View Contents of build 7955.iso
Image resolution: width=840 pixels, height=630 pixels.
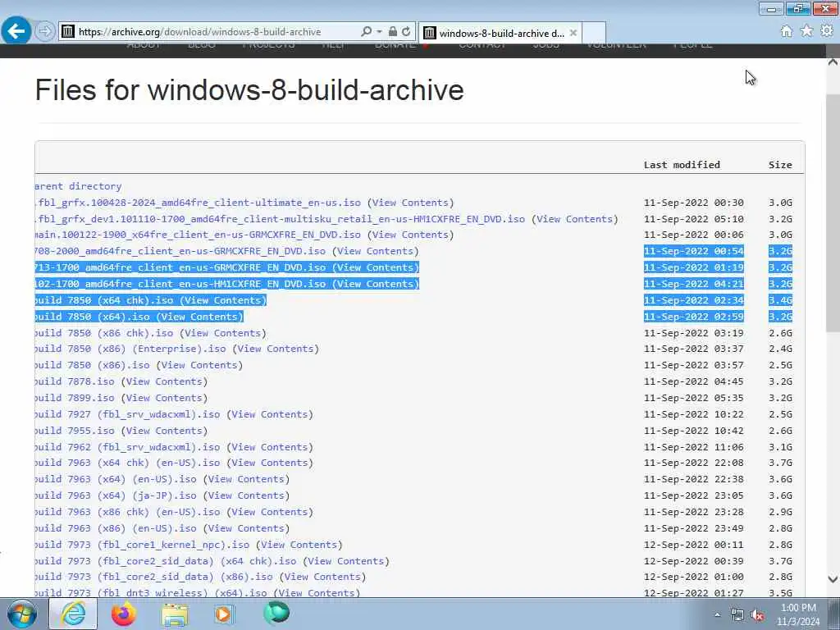pyautogui.click(x=164, y=431)
